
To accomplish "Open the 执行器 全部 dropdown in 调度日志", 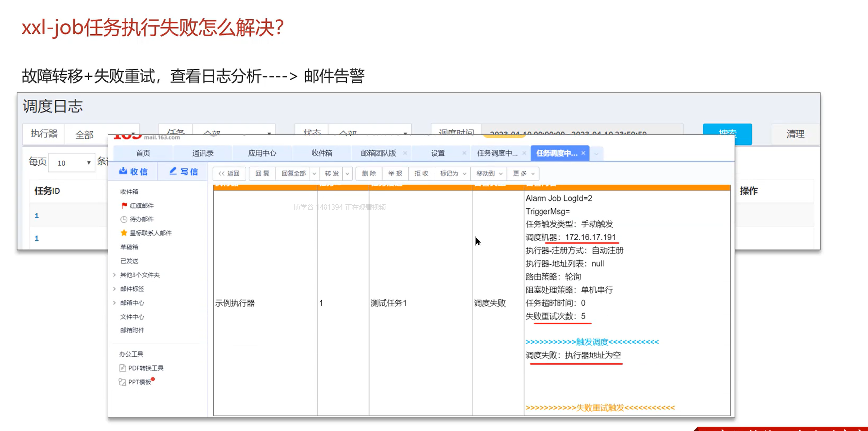I will (x=103, y=134).
